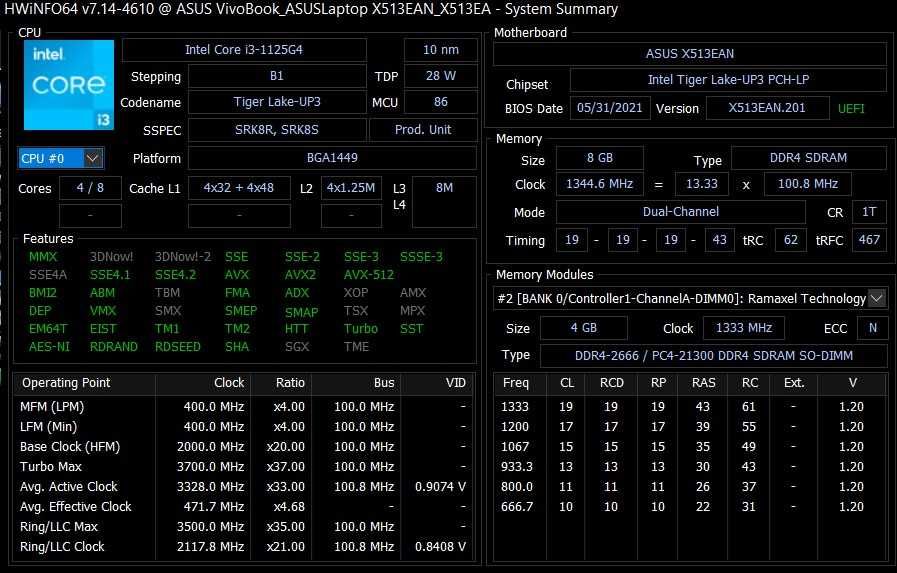Select the chipset Intel Tiger Lake-UP3 PCH-LP
Screen dimensions: 897x573
click(x=728, y=80)
